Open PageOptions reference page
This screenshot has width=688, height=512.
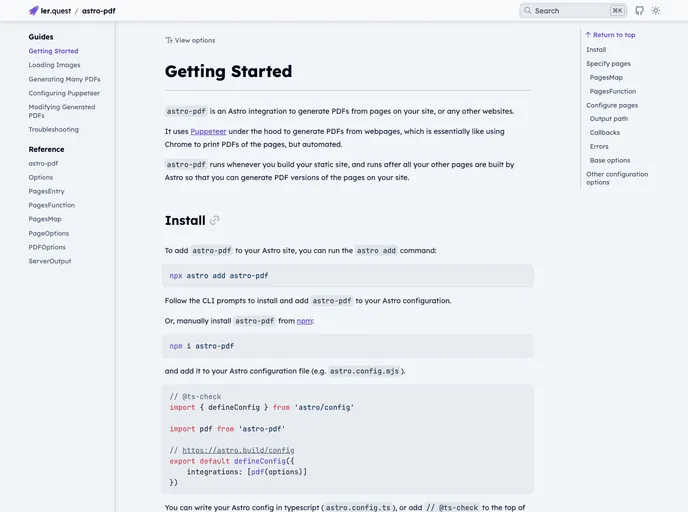[x=49, y=233]
